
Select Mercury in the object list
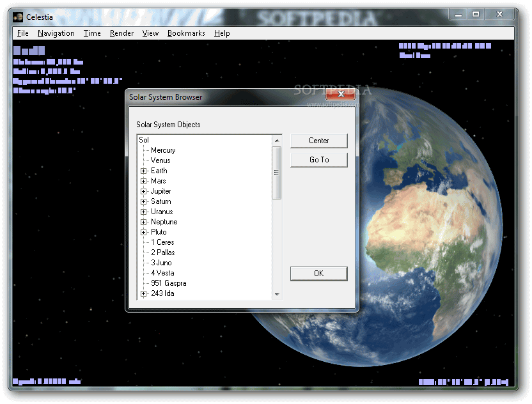point(163,150)
